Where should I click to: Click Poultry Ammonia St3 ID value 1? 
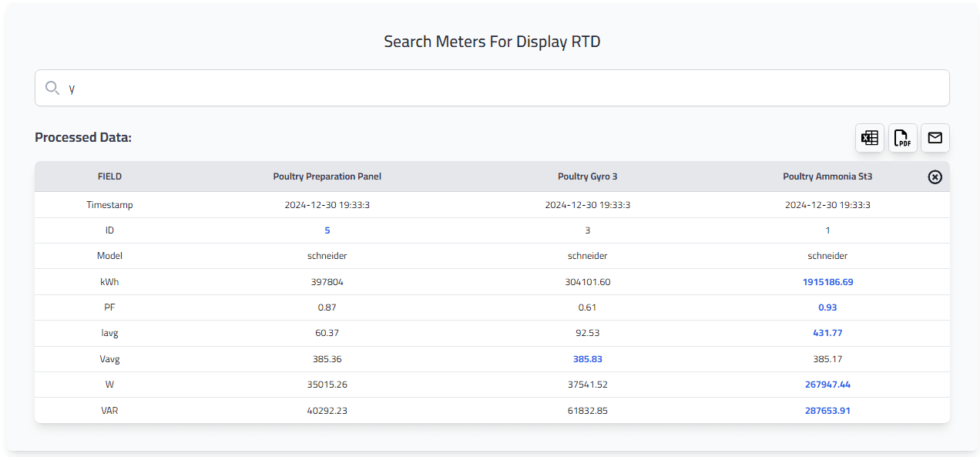click(x=828, y=230)
